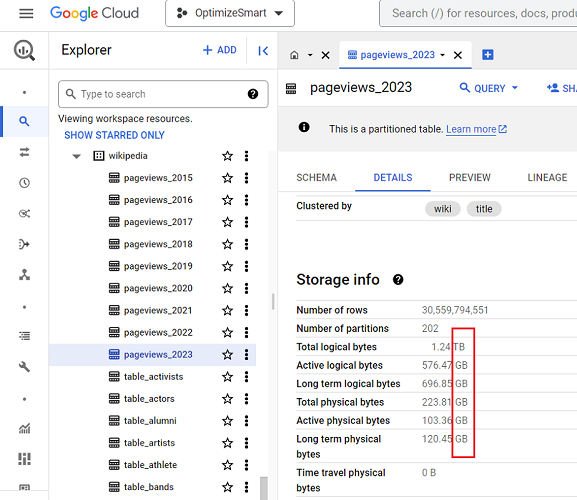The width and height of the screenshot is (577, 500).
Task: Click the title clustering chip
Action: [x=484, y=209]
